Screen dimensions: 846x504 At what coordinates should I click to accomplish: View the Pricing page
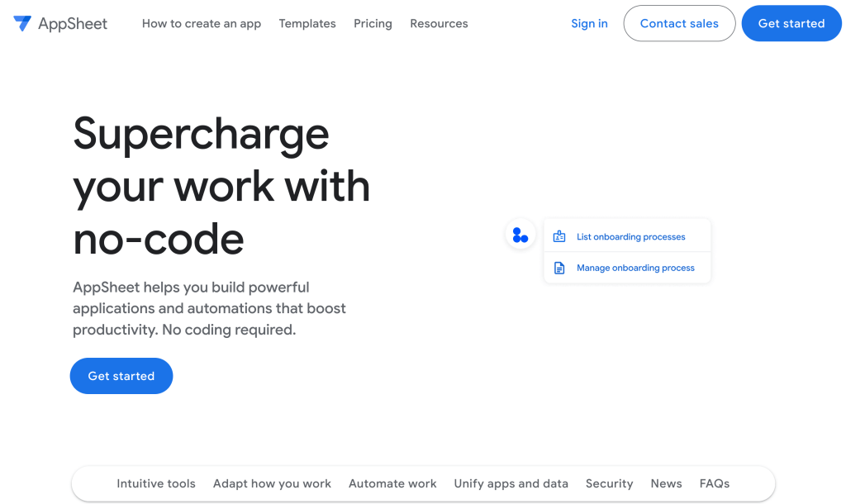pyautogui.click(x=373, y=23)
